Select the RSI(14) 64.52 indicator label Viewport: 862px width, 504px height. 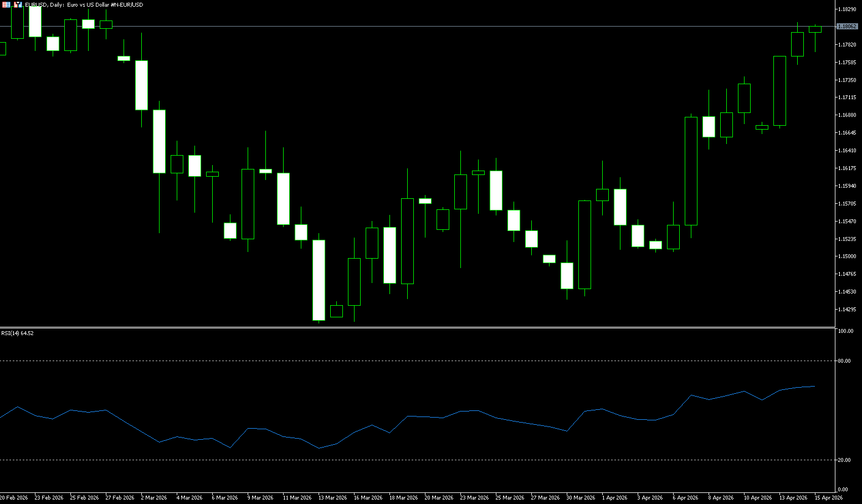(17, 333)
